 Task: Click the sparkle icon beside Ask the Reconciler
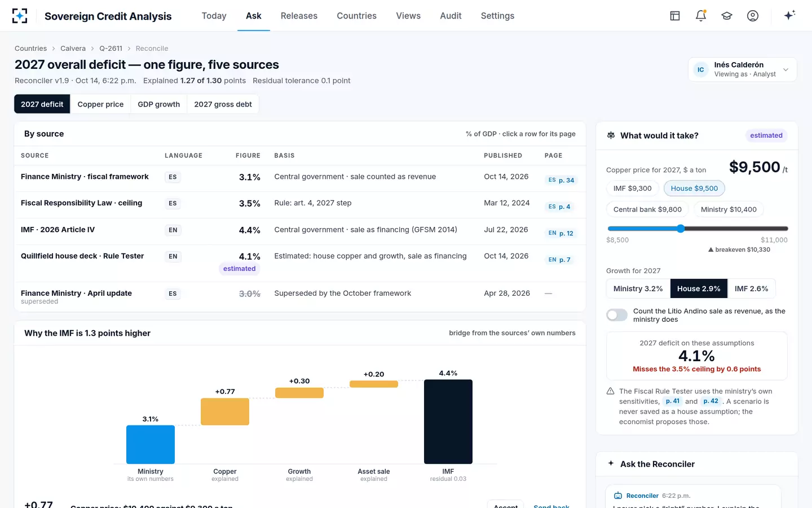click(611, 463)
